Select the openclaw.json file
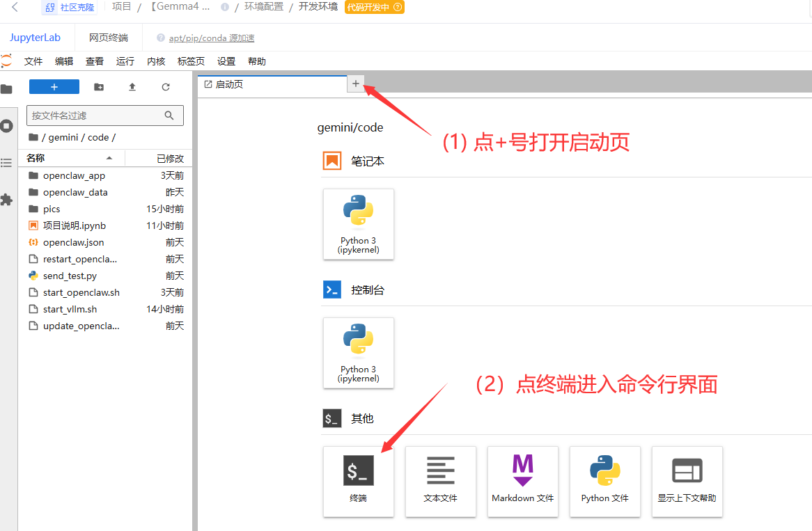This screenshot has height=531, width=812. pos(105,242)
